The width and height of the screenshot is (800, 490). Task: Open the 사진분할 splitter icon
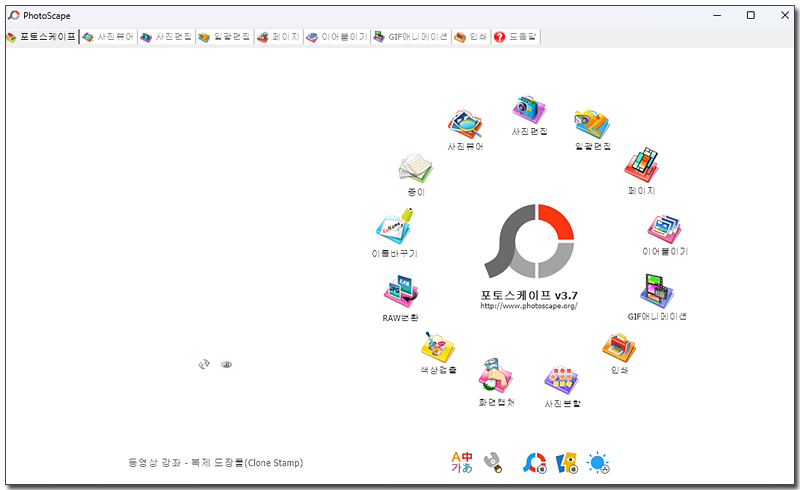[561, 381]
